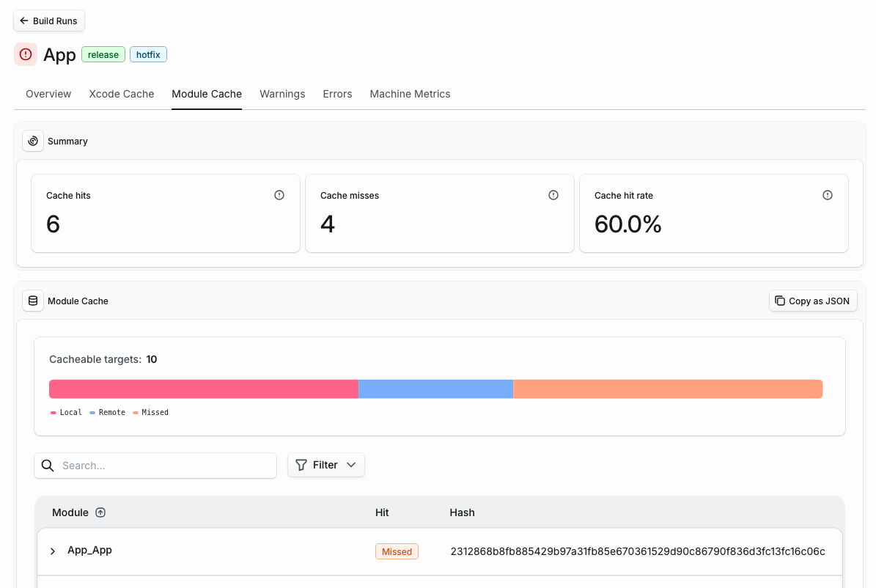Expand the App_App module row
Image resolution: width=876 pixels, height=588 pixels.
(x=53, y=551)
